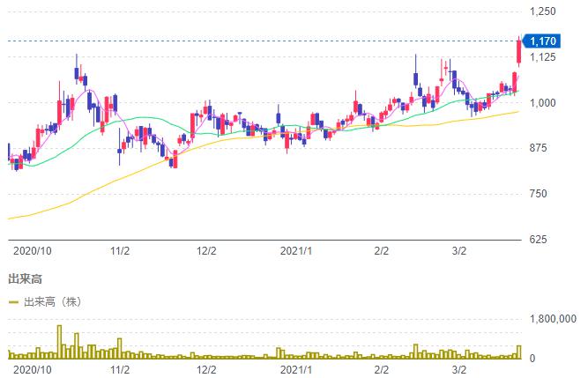This screenshot has height=378, width=588.
Task: Click 12/2 label under volume chart
Action: (x=206, y=370)
